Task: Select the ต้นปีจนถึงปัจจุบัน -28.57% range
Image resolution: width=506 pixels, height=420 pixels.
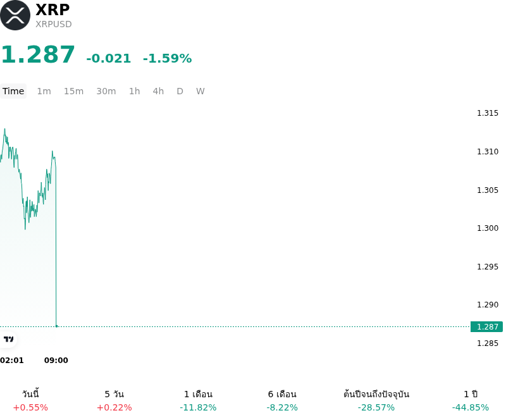Action: [376, 400]
